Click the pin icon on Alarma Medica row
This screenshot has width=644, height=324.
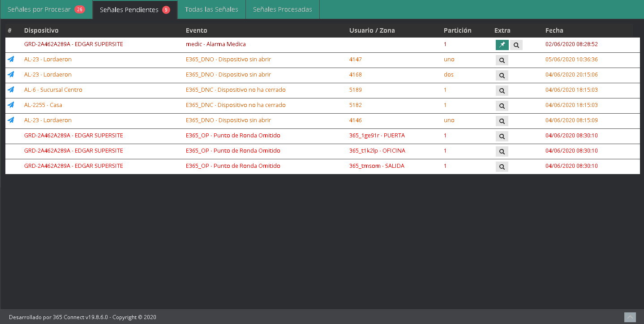(x=502, y=45)
